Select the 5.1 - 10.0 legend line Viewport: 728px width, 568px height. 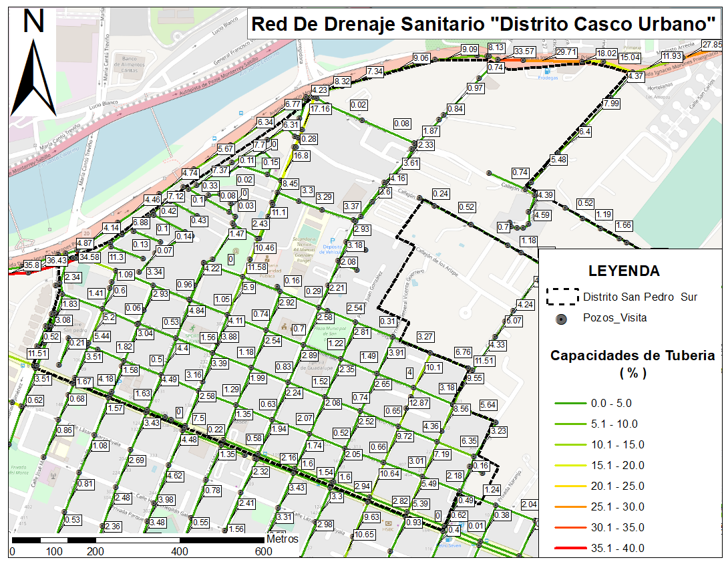point(570,424)
